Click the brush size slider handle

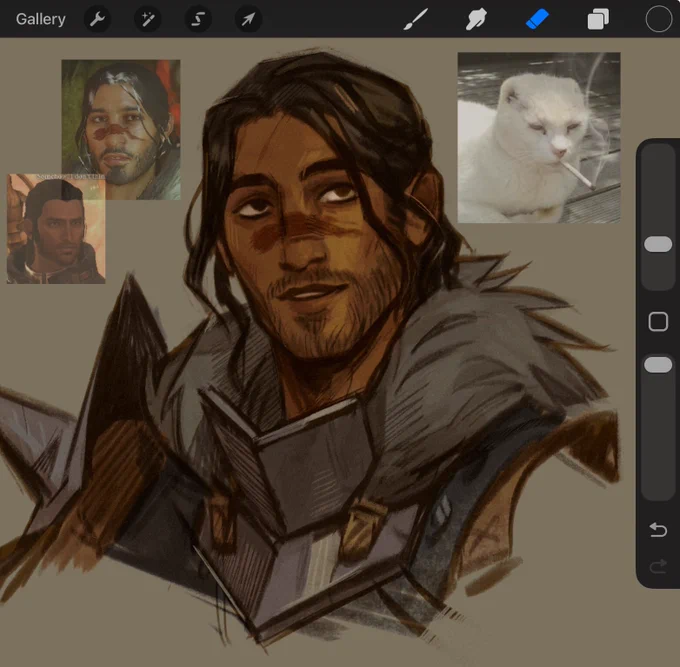tap(658, 244)
